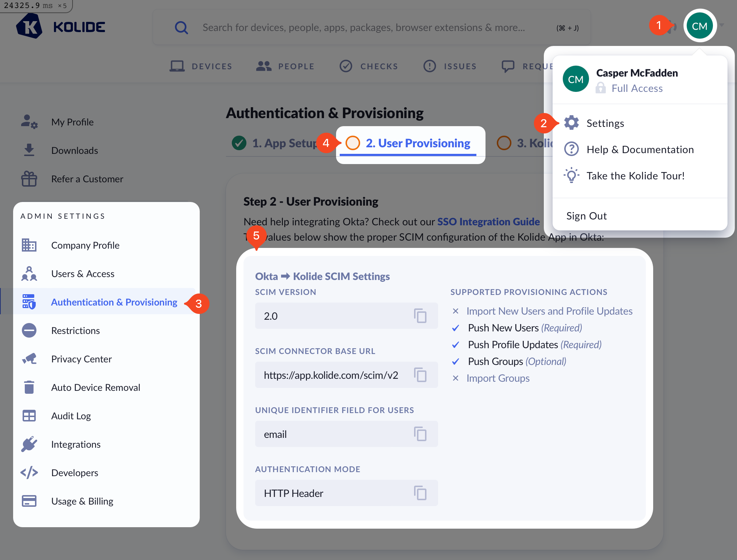Click the Downloads arrow icon
Viewport: 737px width, 560px height.
coord(29,150)
